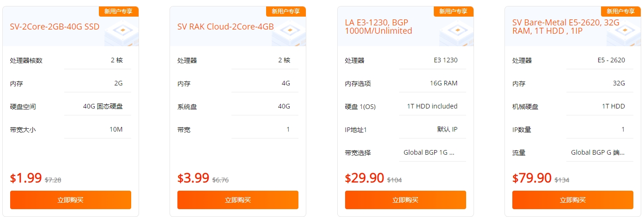Open LA E3-1230, BGP 1000M/Unlimited title

click(378, 27)
